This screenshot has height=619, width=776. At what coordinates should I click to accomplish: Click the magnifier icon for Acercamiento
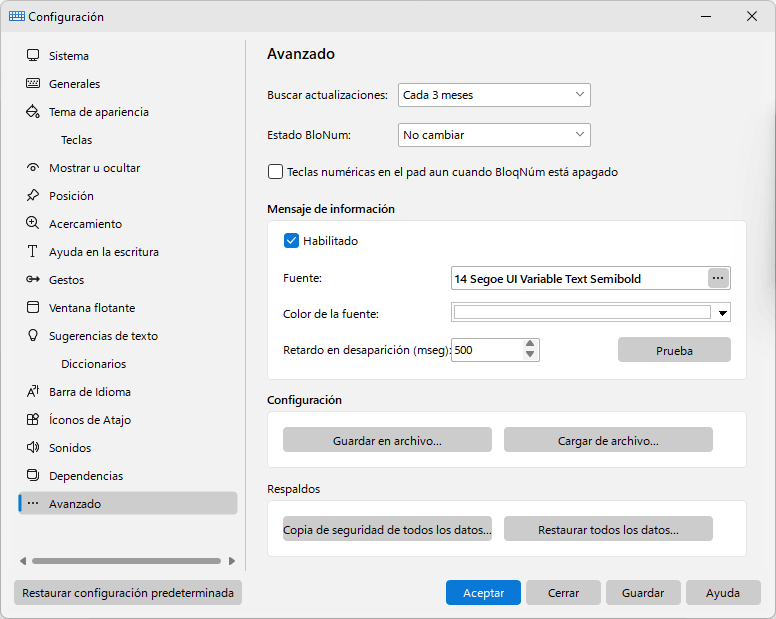(33, 223)
